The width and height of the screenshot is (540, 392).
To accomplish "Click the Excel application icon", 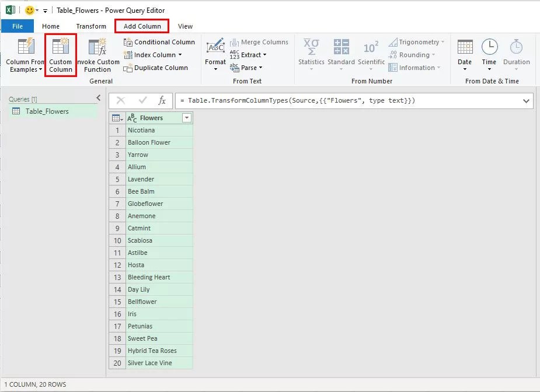I will tap(11, 10).
